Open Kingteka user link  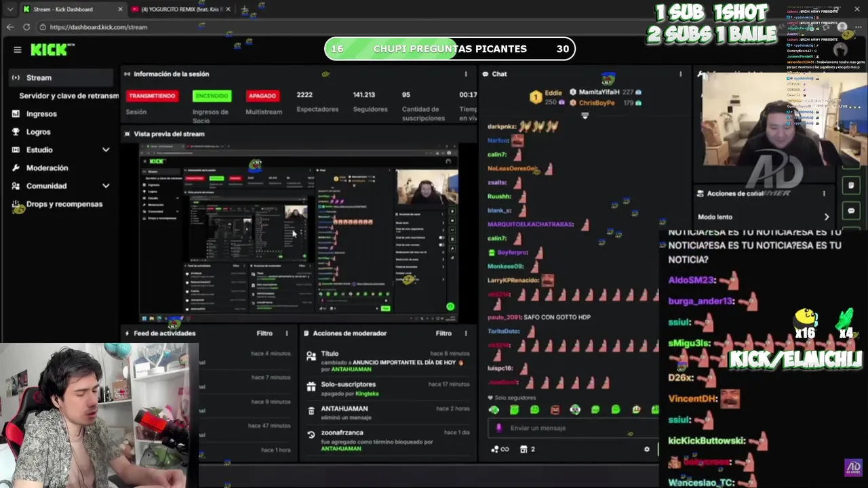[367, 394]
